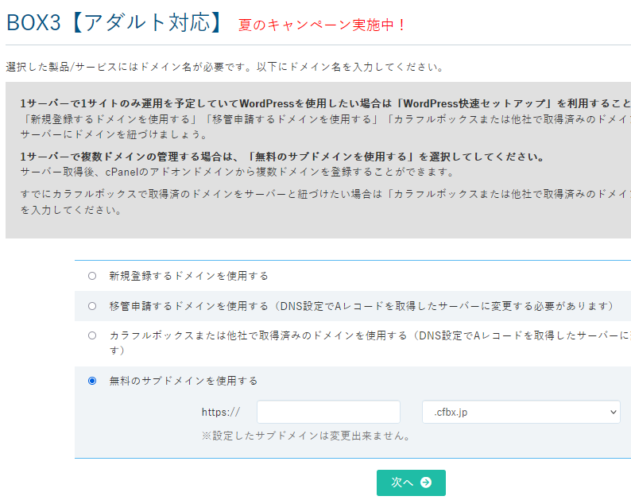Click into the subdomain name text field
The width and height of the screenshot is (631, 500).
(328, 412)
